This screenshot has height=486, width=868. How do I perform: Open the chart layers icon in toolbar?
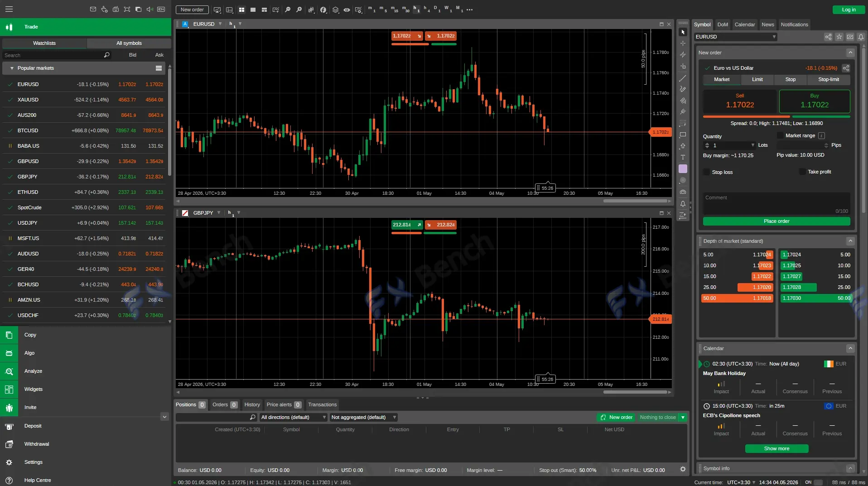click(335, 10)
